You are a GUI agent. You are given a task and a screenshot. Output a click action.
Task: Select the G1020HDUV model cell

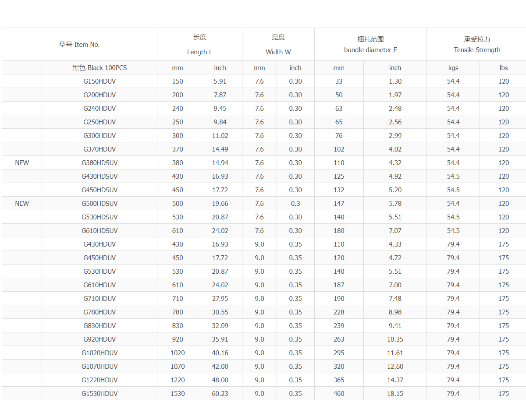pos(100,353)
